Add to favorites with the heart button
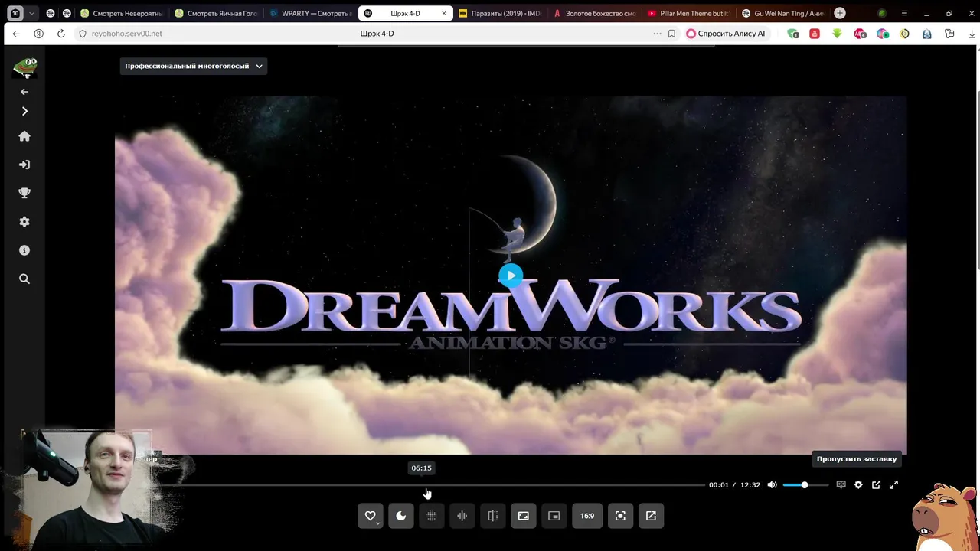Image resolution: width=980 pixels, height=551 pixels. (371, 516)
